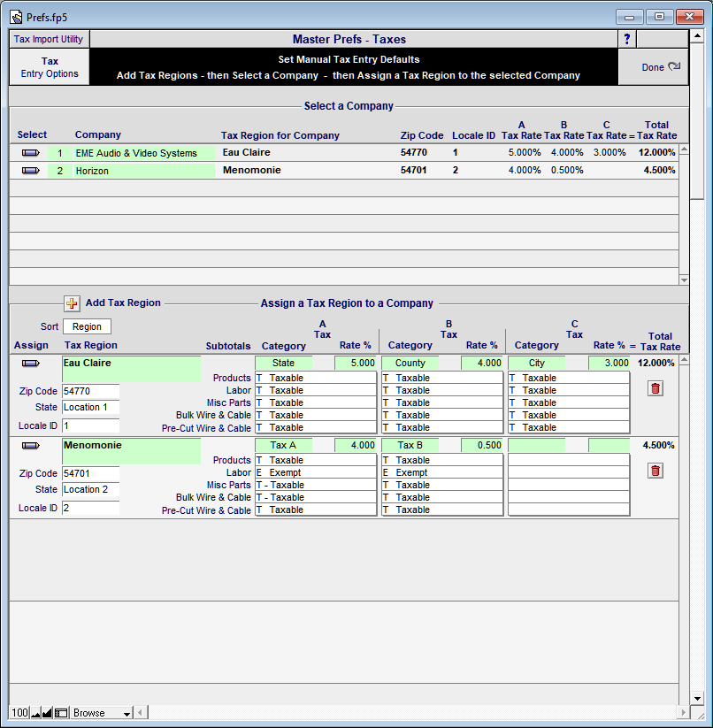Click Menomonie's empty C Tax category field
713x728 pixels.
pyautogui.click(x=537, y=445)
